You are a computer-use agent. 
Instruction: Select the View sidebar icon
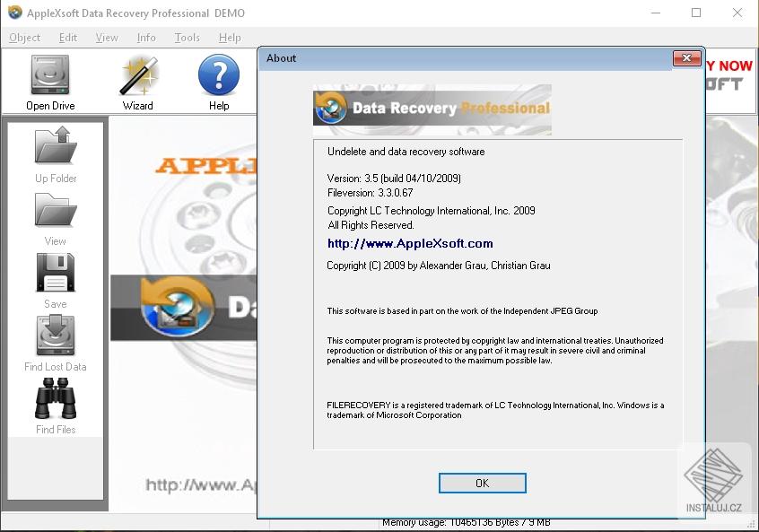coord(56,220)
